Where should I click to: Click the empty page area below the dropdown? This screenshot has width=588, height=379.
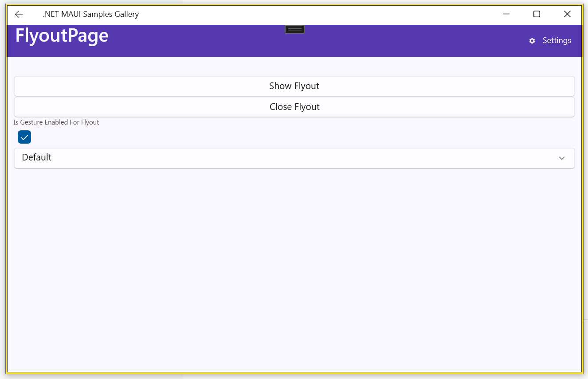pyautogui.click(x=294, y=266)
